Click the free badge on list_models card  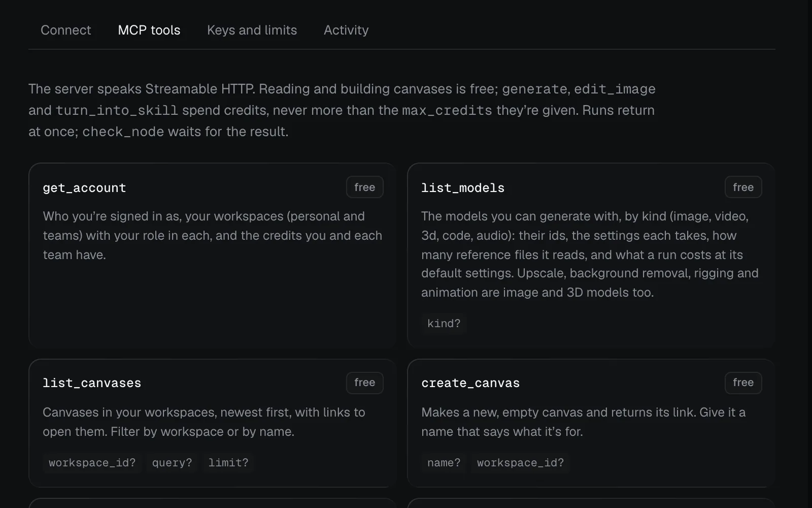pos(743,187)
